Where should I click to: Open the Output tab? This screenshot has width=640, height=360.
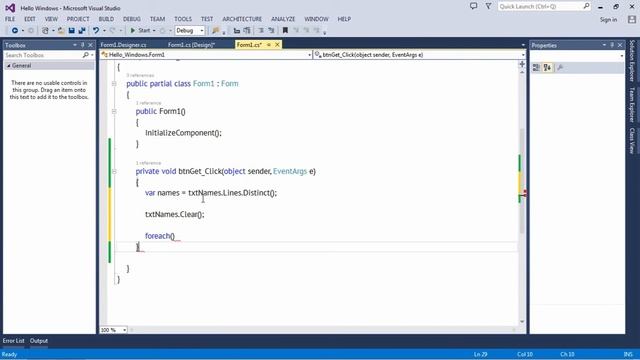point(39,341)
